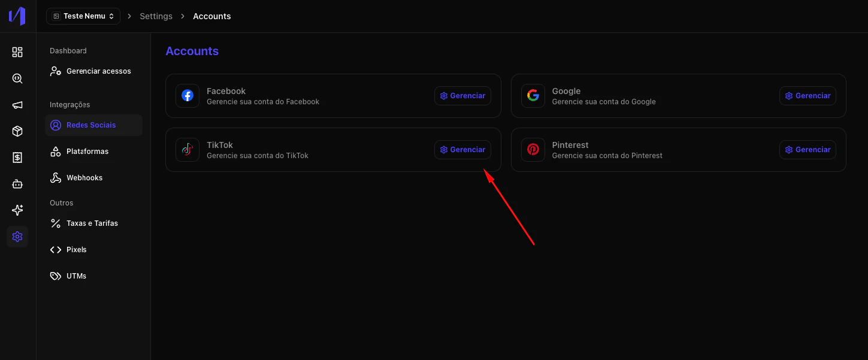This screenshot has width=868, height=360.
Task: Open the search analytics icon in left rail
Action: click(17, 78)
